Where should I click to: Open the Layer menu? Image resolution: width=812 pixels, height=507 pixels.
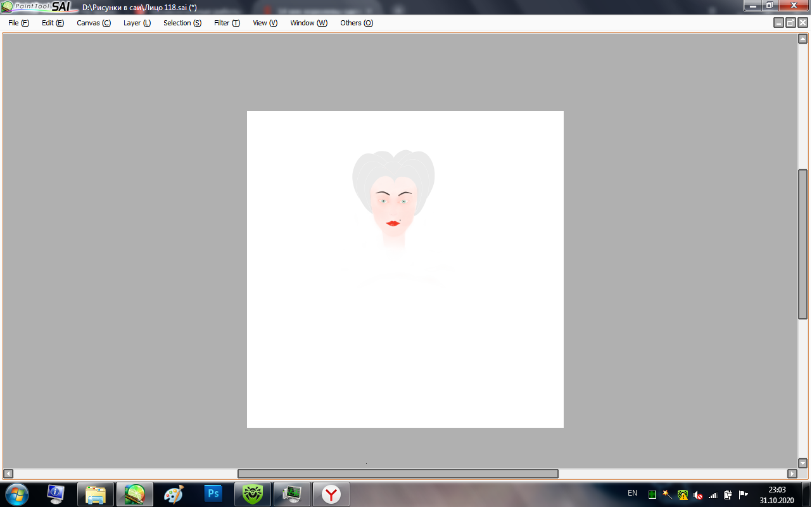[x=137, y=23]
